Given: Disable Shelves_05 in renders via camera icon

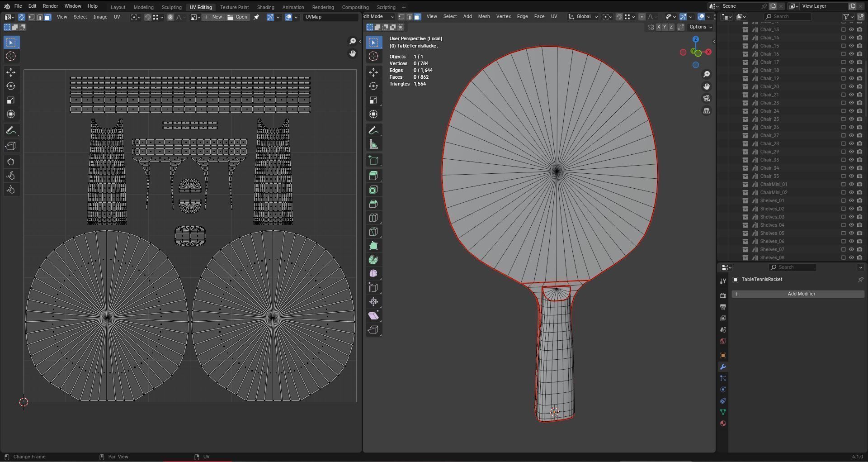Looking at the screenshot, I should click(859, 233).
